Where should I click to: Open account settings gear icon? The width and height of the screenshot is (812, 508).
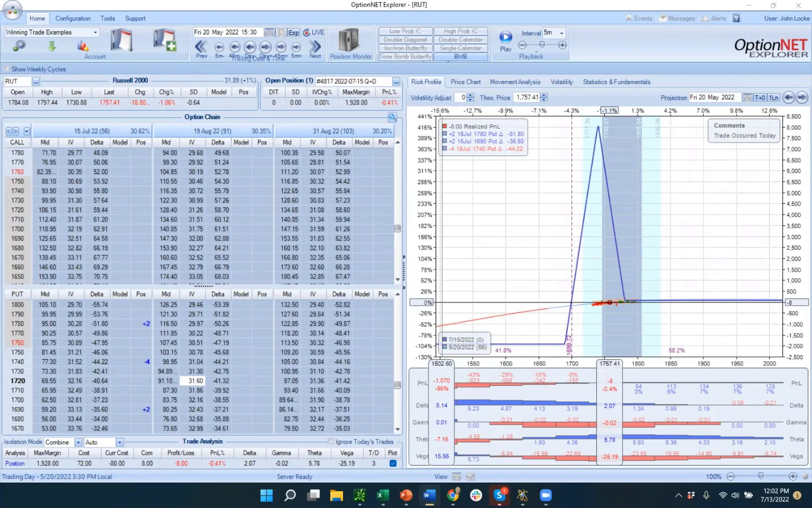coord(19,46)
